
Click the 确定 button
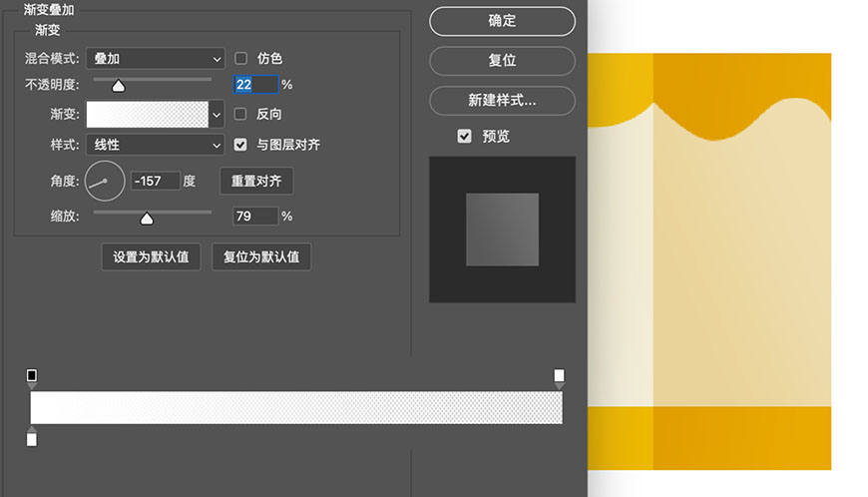coord(502,21)
